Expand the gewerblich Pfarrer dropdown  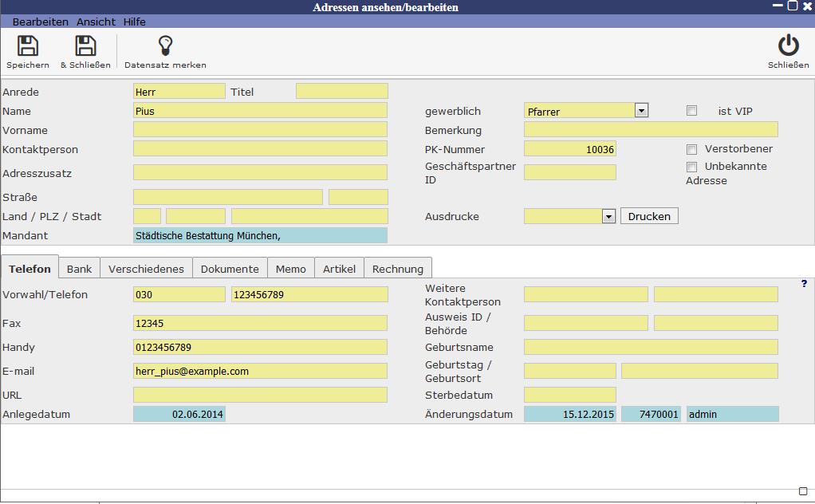(641, 111)
